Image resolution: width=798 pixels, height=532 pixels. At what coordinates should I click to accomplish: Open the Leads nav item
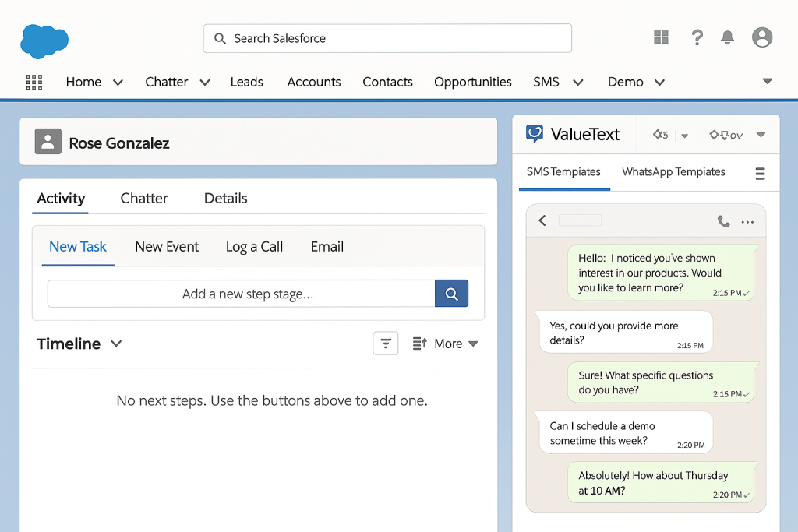pyautogui.click(x=246, y=82)
